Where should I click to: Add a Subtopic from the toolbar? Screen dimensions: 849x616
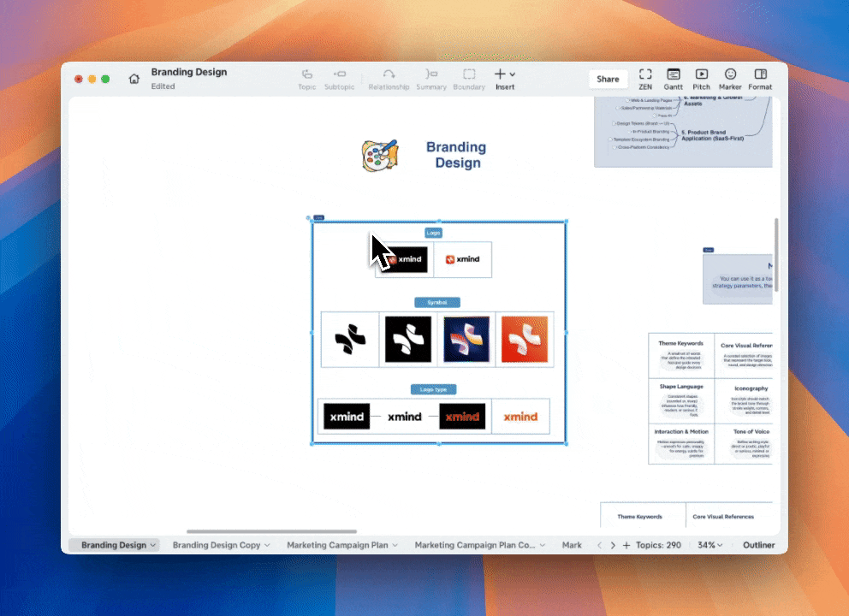(340, 79)
